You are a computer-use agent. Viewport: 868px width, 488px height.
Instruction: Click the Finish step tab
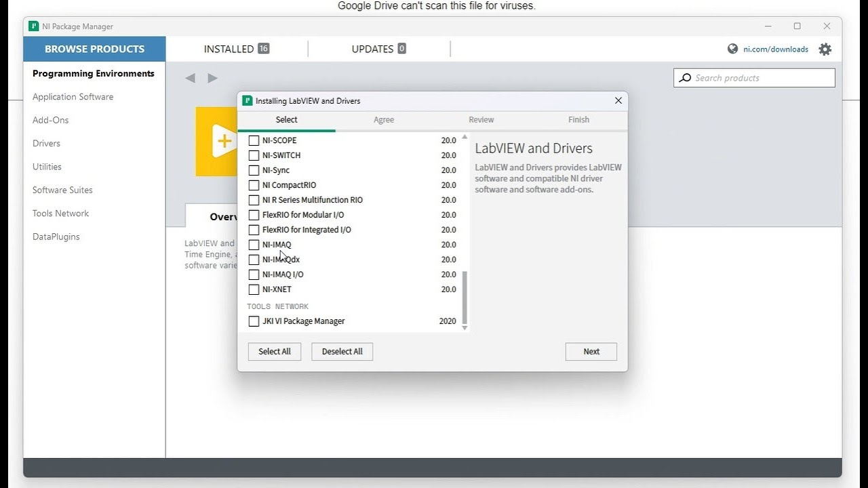578,119
